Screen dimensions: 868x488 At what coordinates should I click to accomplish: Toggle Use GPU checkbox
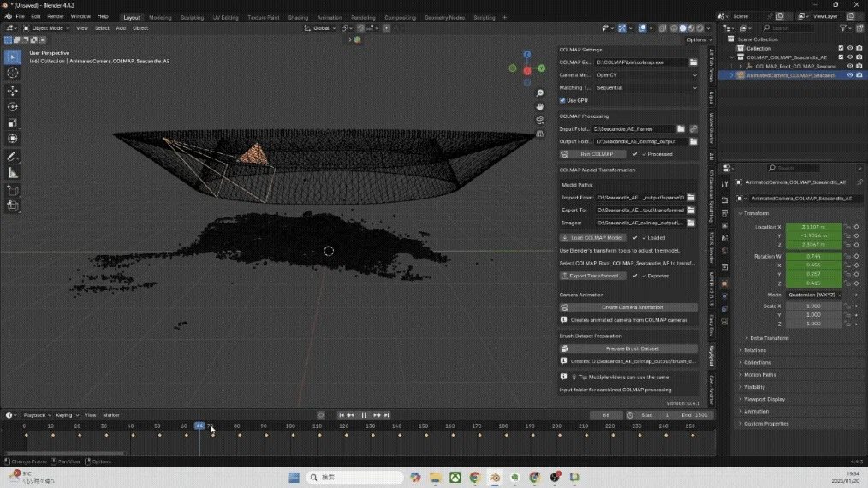click(562, 100)
